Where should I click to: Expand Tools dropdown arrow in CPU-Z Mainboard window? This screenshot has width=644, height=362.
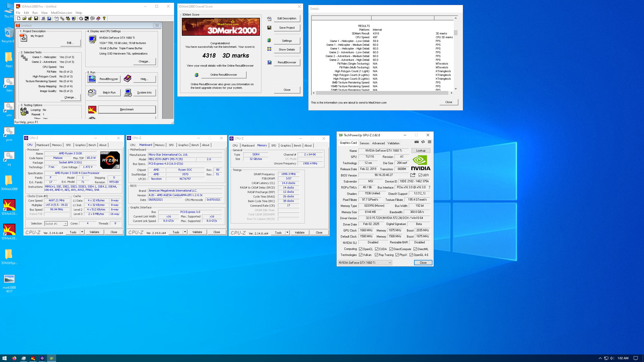pos(185,232)
